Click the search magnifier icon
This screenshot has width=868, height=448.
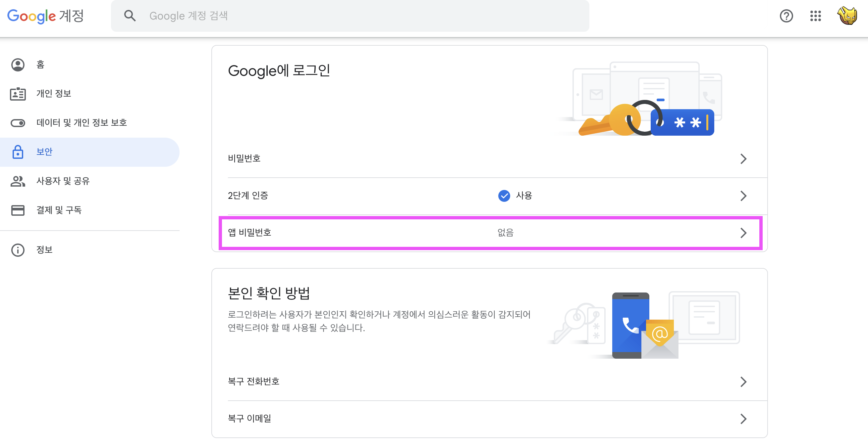coord(130,16)
